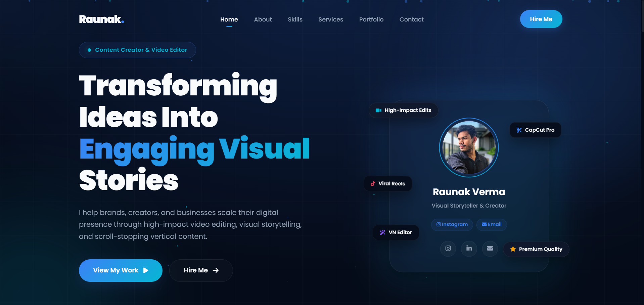Go to the Skills section
This screenshot has width=644, height=305.
click(x=295, y=19)
